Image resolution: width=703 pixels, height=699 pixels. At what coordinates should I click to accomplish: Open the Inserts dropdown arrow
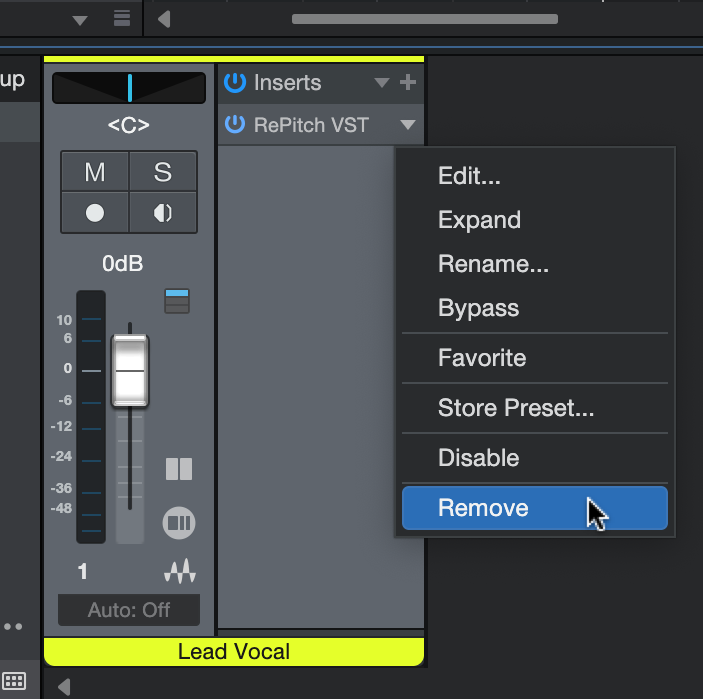pyautogui.click(x=382, y=84)
